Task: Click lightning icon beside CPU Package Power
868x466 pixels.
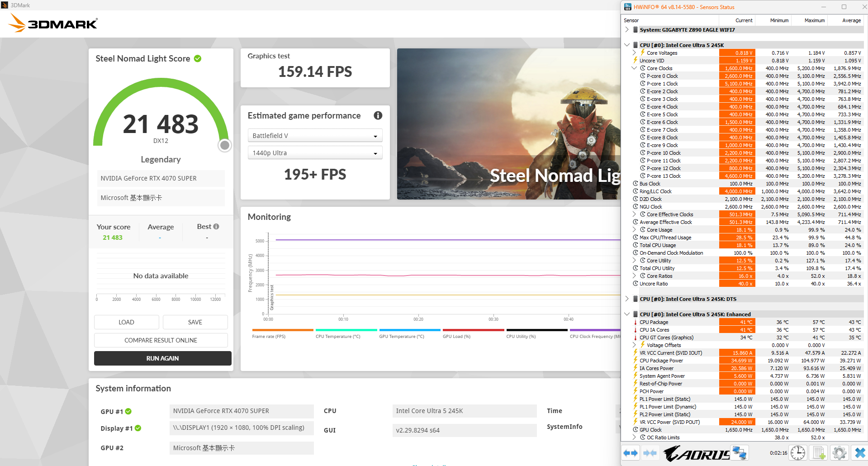Action: [635, 361]
